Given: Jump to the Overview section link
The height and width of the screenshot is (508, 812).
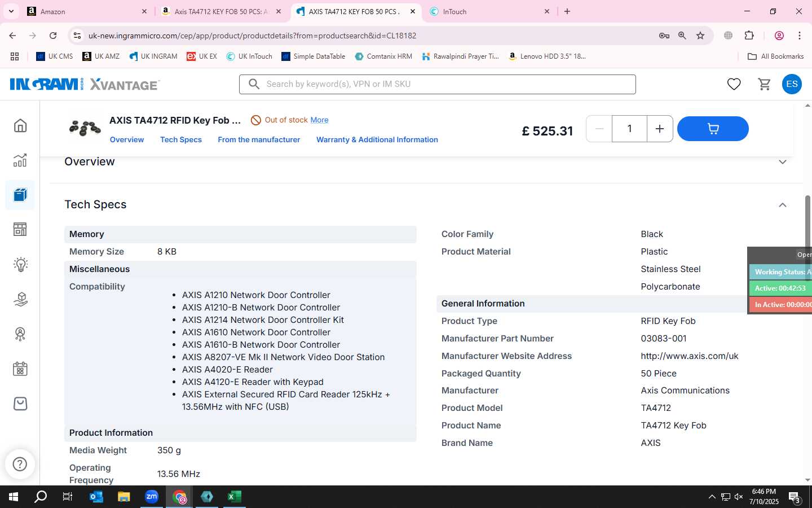Looking at the screenshot, I should point(127,139).
